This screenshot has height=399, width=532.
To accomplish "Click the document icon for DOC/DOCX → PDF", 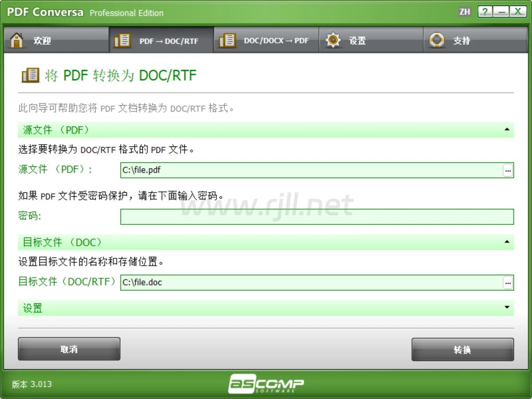I will click(227, 40).
